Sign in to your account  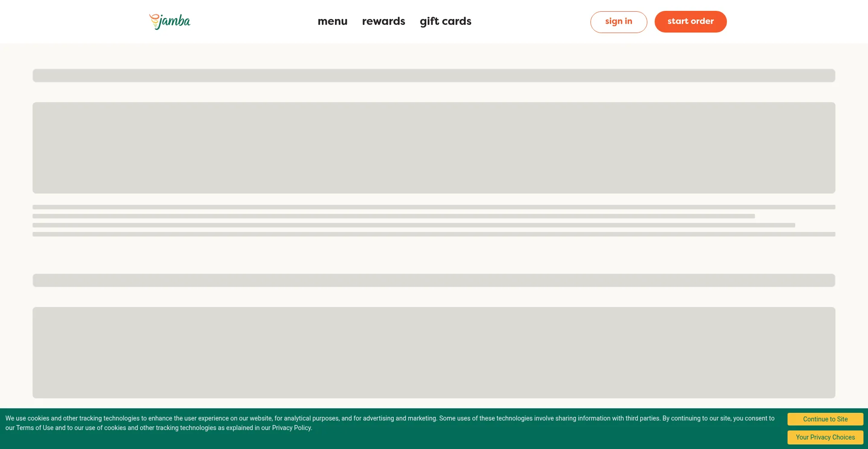click(x=618, y=22)
